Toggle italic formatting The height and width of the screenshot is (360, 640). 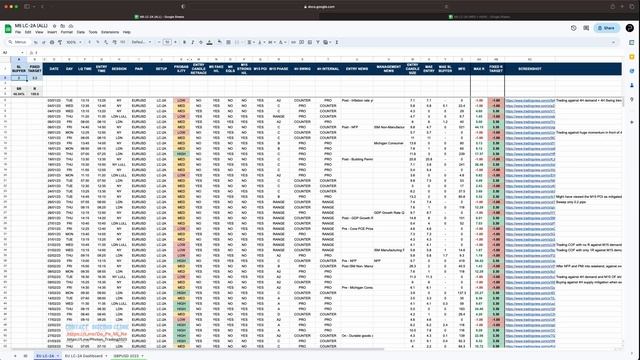click(x=193, y=42)
